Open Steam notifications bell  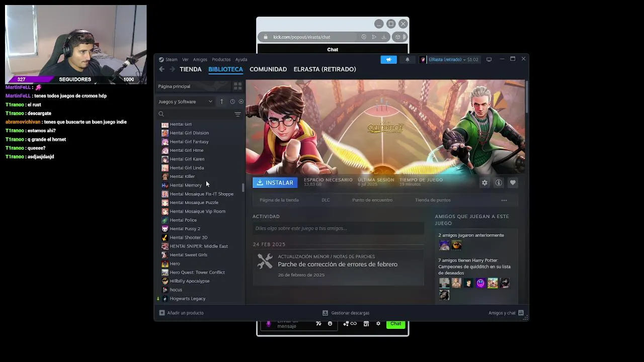[408, 59]
